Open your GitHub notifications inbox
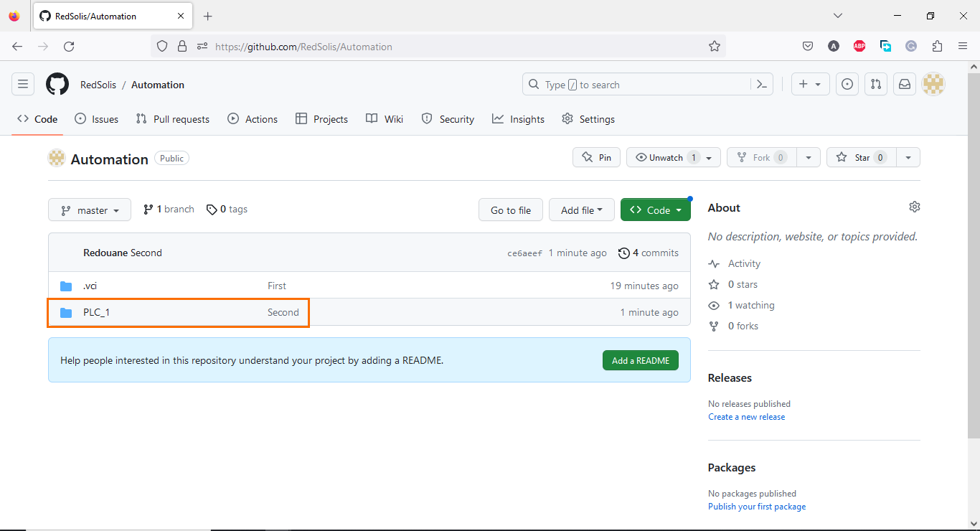The height and width of the screenshot is (531, 980). click(904, 84)
